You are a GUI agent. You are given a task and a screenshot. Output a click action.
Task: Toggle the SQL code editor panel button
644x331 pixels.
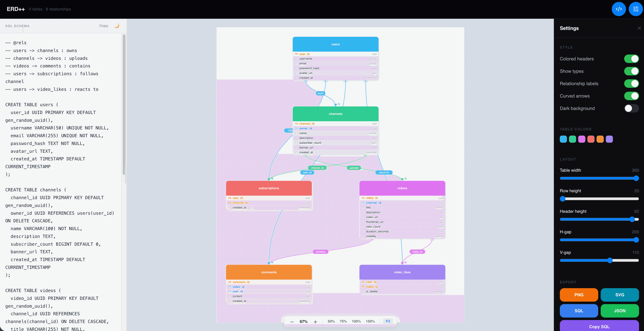pyautogui.click(x=619, y=9)
